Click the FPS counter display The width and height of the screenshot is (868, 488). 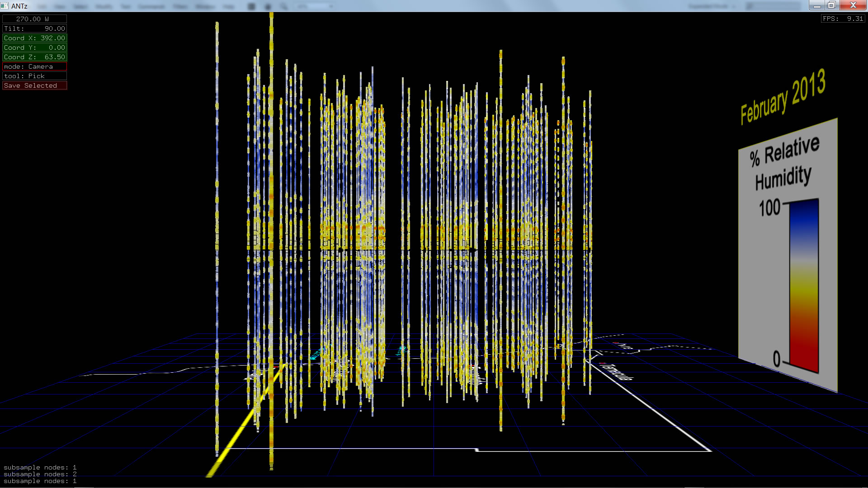[843, 19]
